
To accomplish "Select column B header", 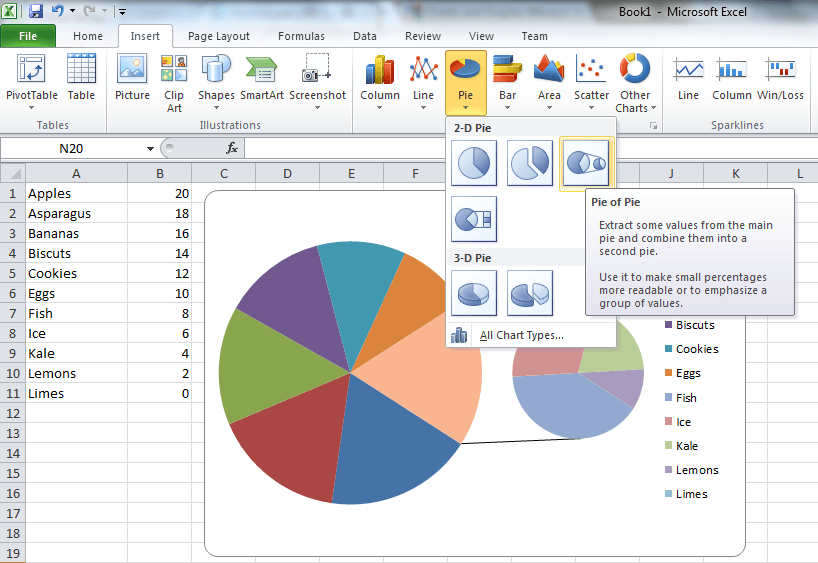I will point(160,173).
